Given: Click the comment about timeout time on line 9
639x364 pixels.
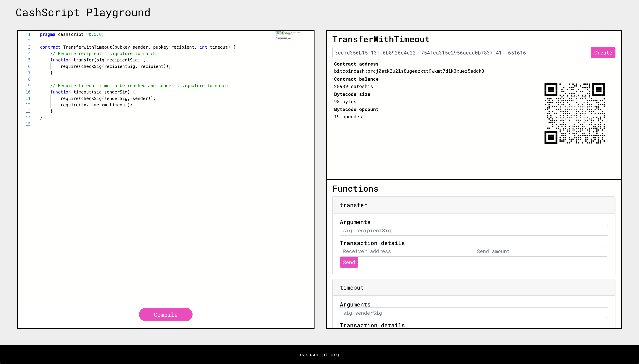Looking at the screenshot, I should pos(139,85).
